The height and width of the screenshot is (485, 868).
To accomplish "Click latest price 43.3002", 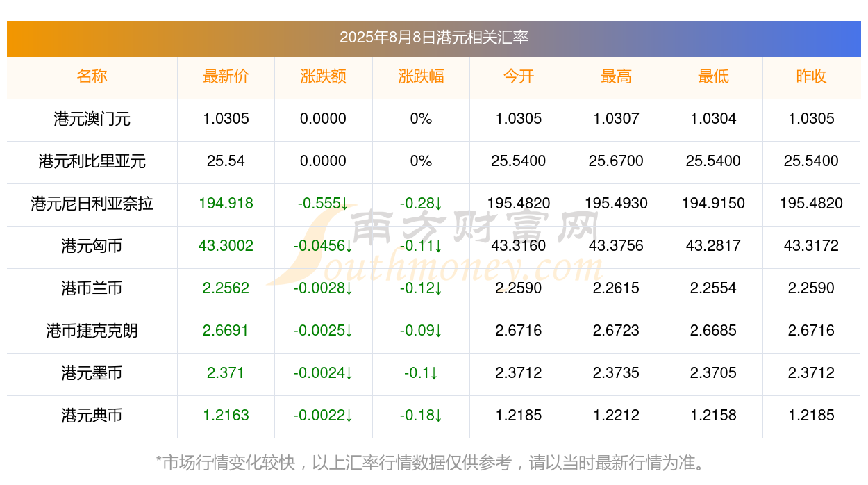I will (226, 246).
